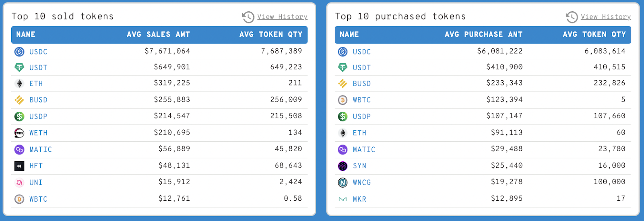Open View History for sold tokens
This screenshot has width=644, height=221.
tap(282, 17)
